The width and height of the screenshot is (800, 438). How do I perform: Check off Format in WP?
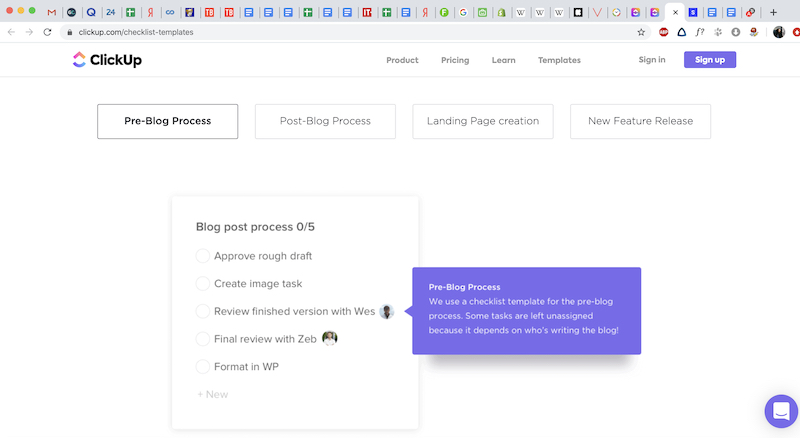(203, 367)
